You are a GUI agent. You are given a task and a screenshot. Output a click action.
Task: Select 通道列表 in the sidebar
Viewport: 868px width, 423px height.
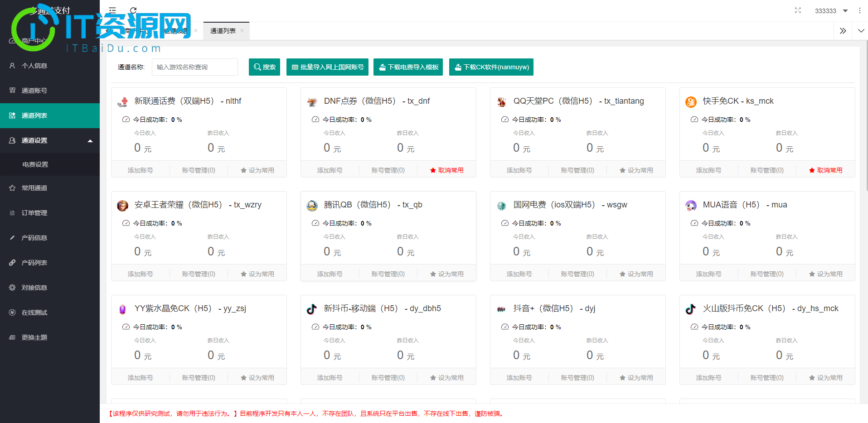tap(50, 115)
